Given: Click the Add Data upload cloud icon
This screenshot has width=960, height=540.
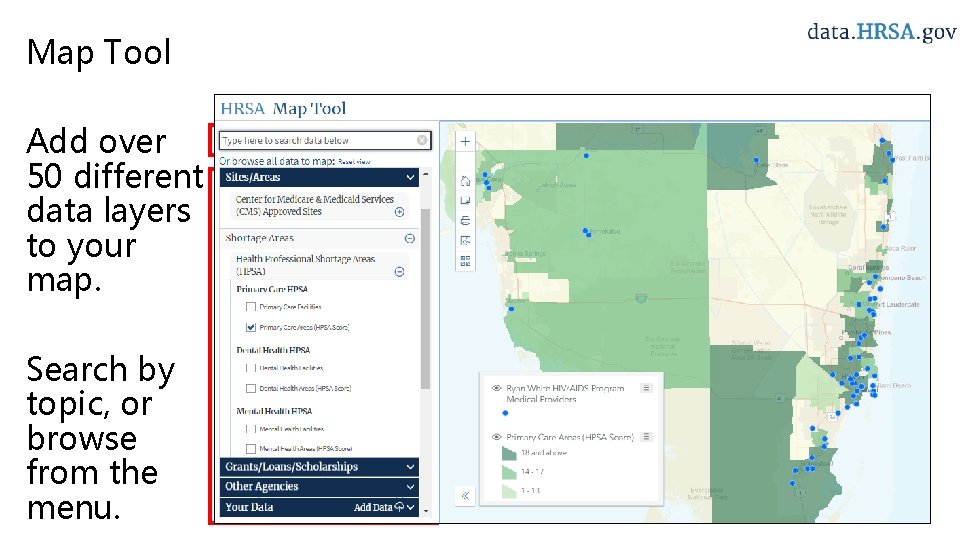Looking at the screenshot, I should [x=399, y=507].
